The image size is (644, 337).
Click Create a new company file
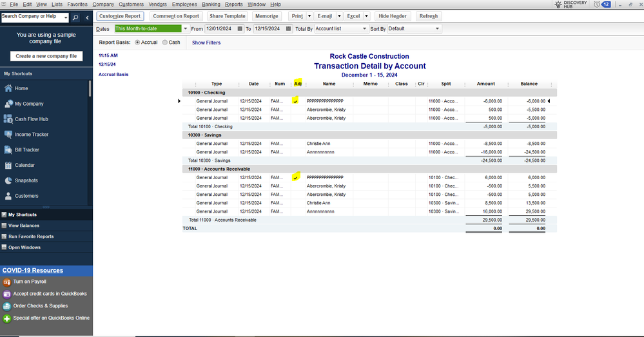(46, 56)
